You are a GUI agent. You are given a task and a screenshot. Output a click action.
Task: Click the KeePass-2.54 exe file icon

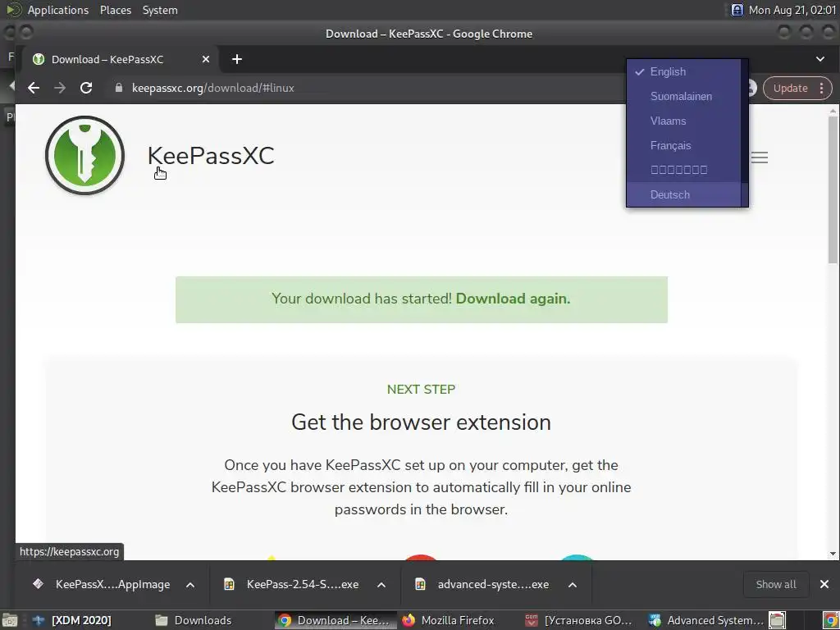(x=230, y=584)
